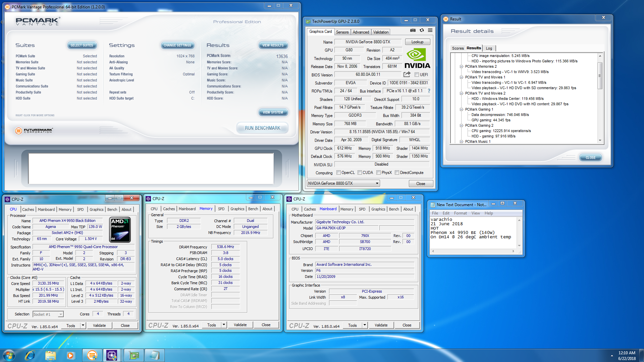Click the Result window title icon
Viewport: 644px width, 362px height.
pyautogui.click(x=446, y=19)
